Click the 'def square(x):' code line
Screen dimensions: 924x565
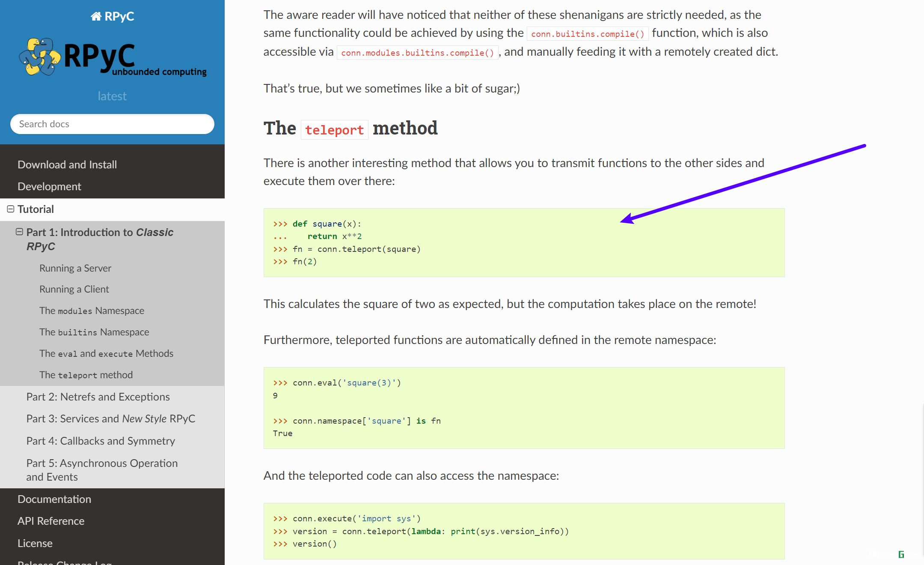(x=317, y=224)
